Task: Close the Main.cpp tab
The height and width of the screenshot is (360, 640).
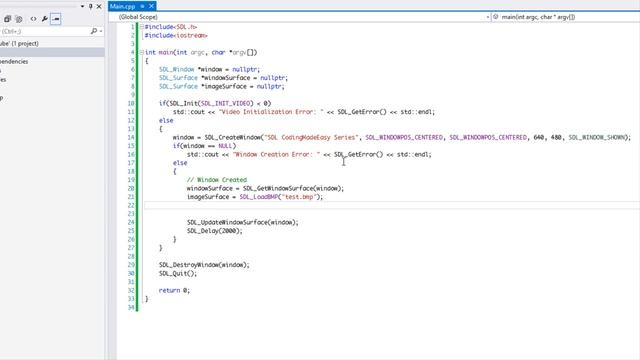Action: click(151, 6)
